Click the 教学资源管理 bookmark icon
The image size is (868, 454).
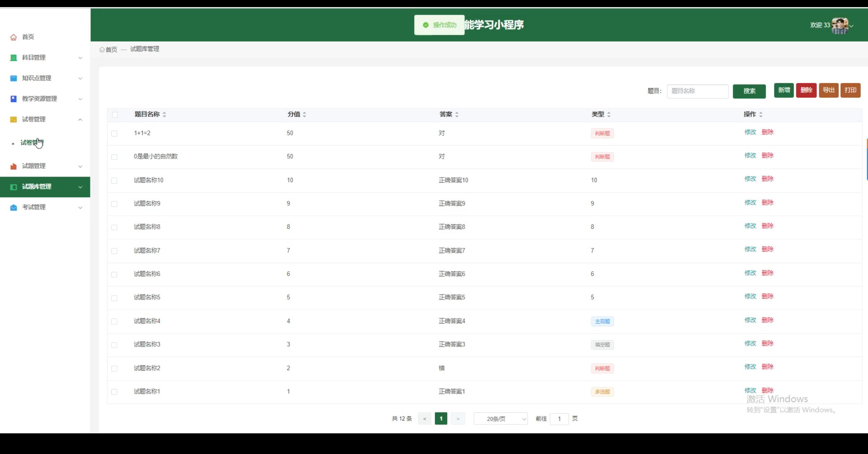(14, 99)
